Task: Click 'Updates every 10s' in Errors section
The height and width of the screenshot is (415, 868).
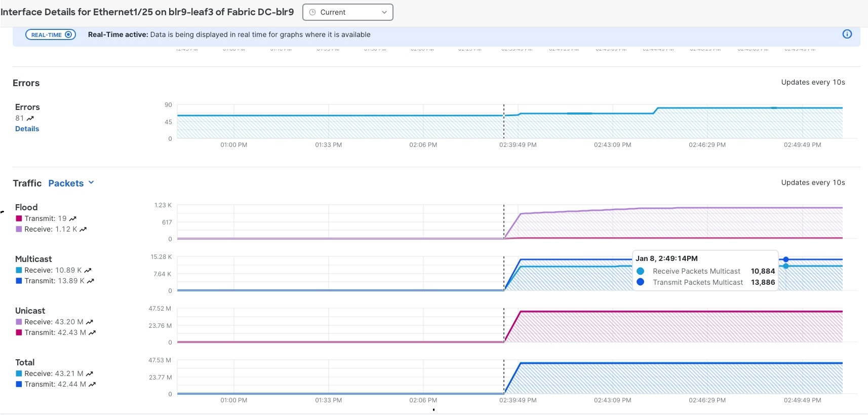Action: tap(813, 82)
